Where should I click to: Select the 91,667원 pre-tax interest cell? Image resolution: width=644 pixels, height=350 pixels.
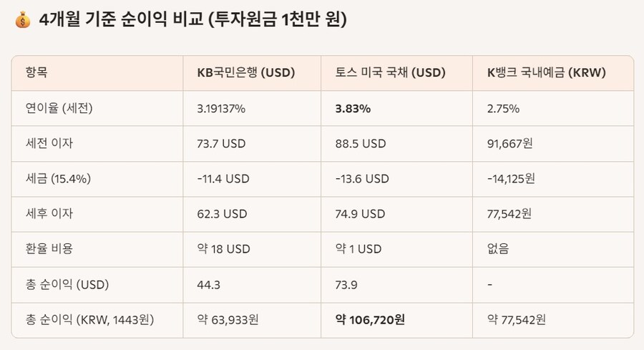click(x=510, y=144)
